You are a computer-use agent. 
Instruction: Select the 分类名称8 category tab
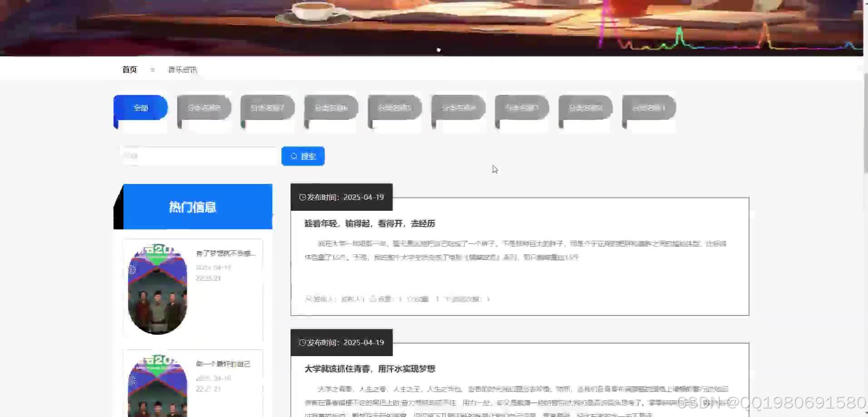[x=203, y=108]
